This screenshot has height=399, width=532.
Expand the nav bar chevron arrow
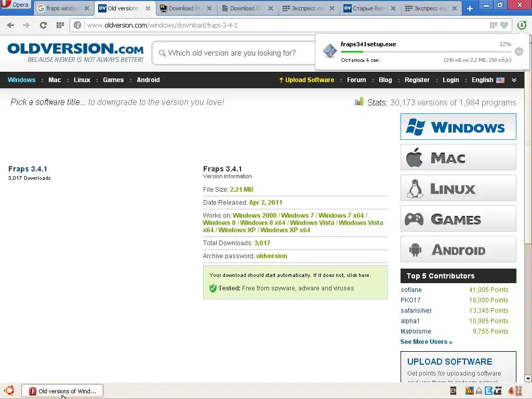514,80
